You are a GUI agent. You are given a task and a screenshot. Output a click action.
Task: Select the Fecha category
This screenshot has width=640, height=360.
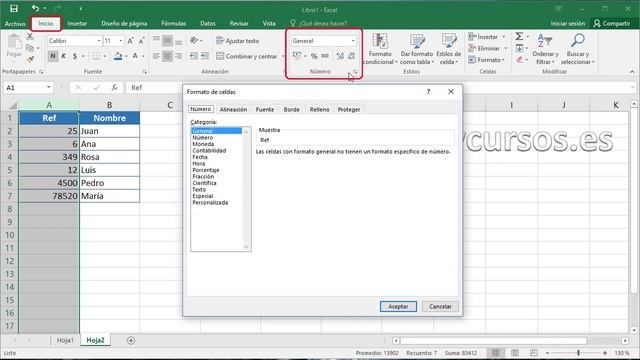tap(200, 157)
